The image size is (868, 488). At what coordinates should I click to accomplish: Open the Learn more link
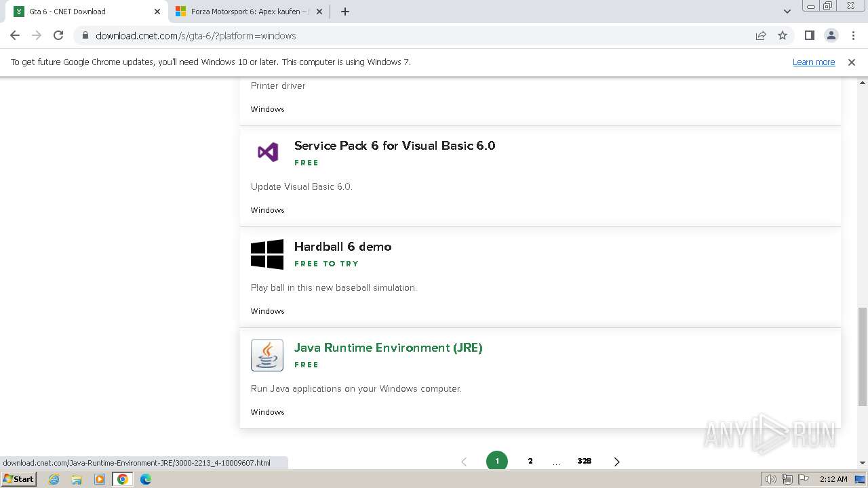pos(814,62)
